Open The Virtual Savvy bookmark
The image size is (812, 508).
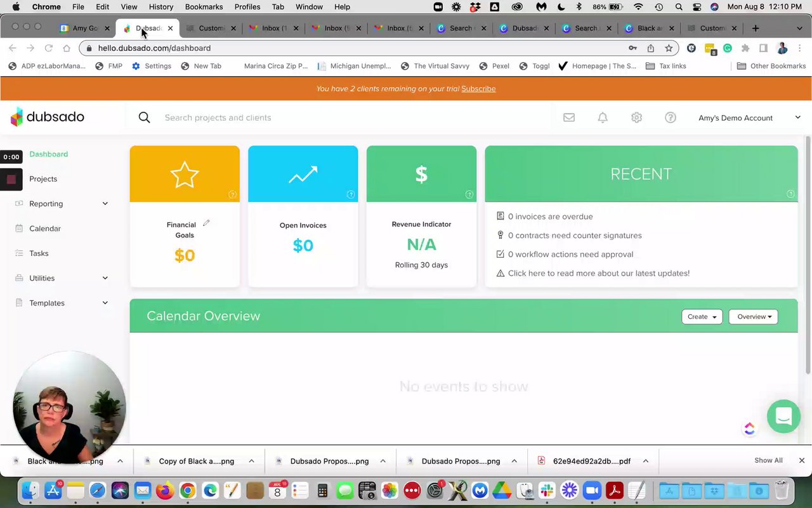tap(435, 66)
